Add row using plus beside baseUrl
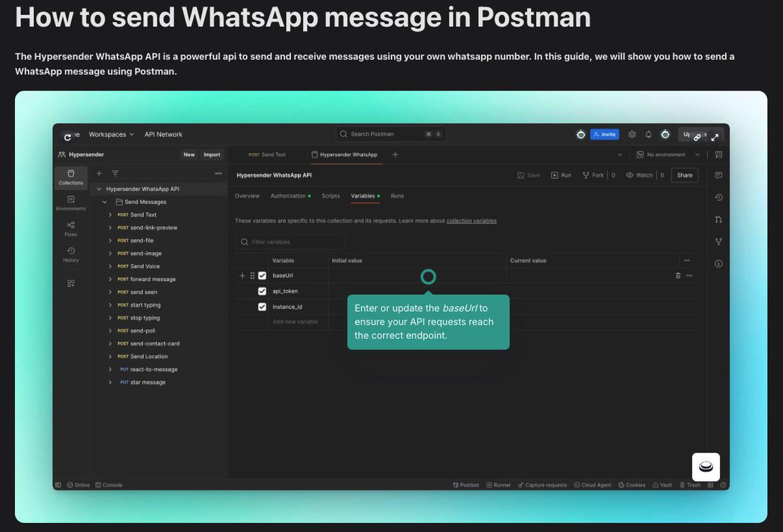This screenshot has height=532, width=783. (x=242, y=276)
